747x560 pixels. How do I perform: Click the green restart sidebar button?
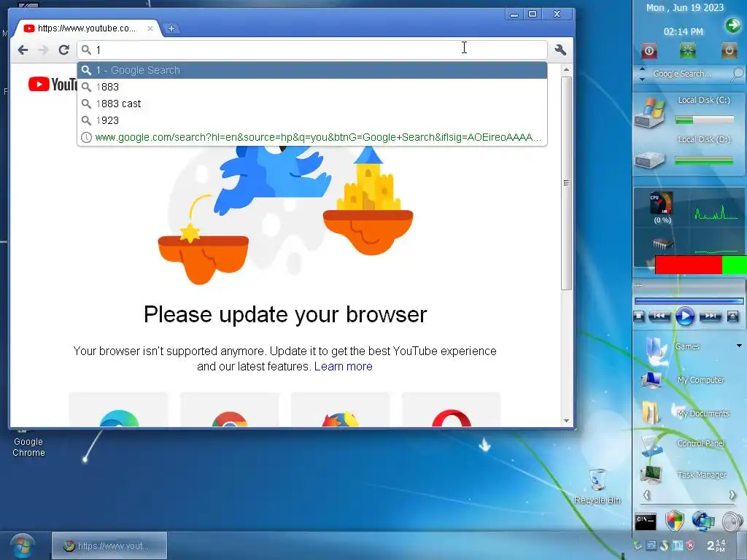click(687, 50)
